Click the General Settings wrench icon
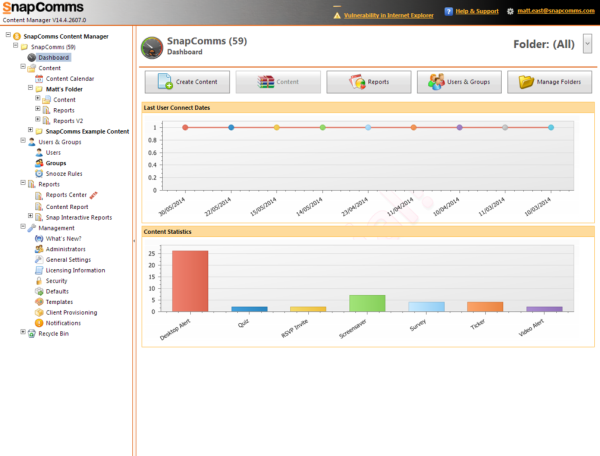 [x=39, y=259]
